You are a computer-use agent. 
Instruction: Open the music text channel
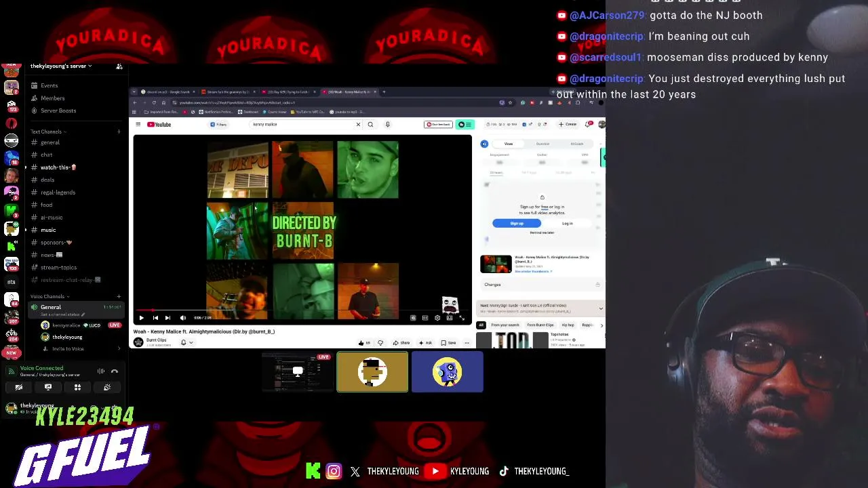tap(48, 230)
